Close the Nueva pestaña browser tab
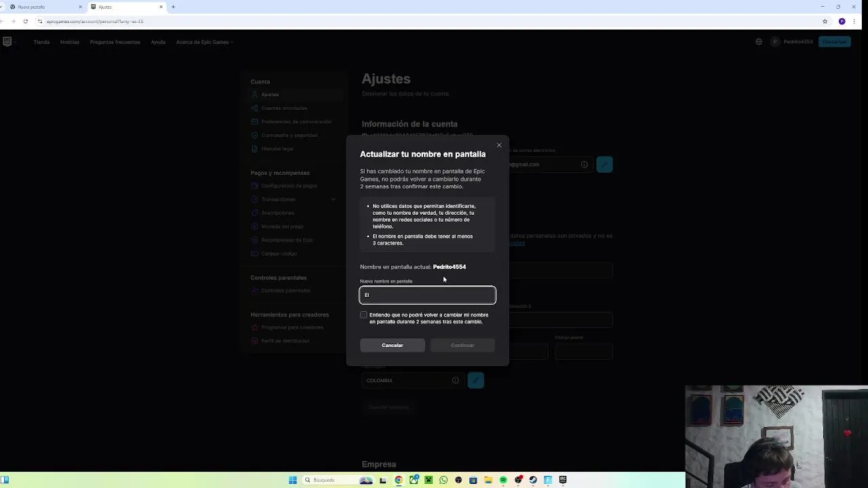 click(x=80, y=7)
